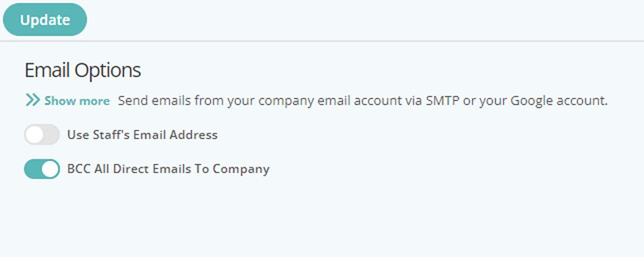Enable the Use Staff's Email Address toggle

click(x=42, y=134)
